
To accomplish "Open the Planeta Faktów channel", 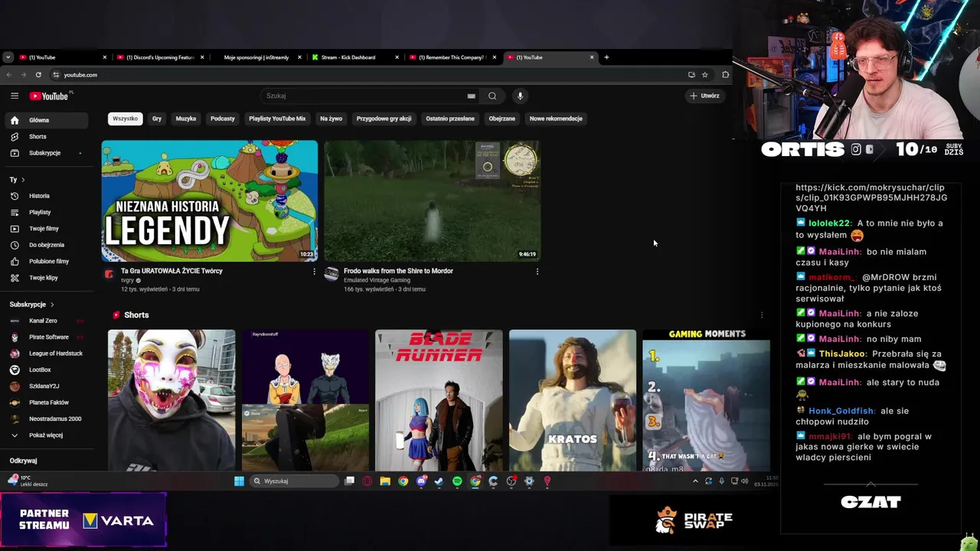I will [47, 403].
